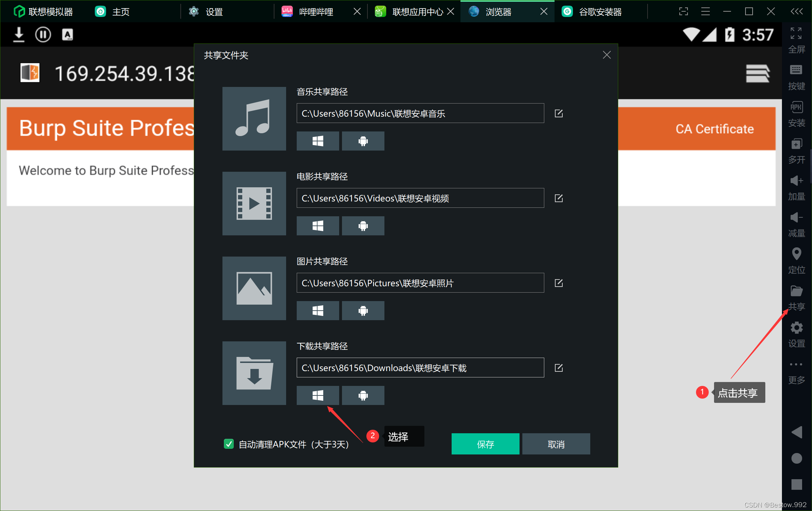Open browser tabs stack icon
The height and width of the screenshot is (511, 812).
(x=758, y=74)
